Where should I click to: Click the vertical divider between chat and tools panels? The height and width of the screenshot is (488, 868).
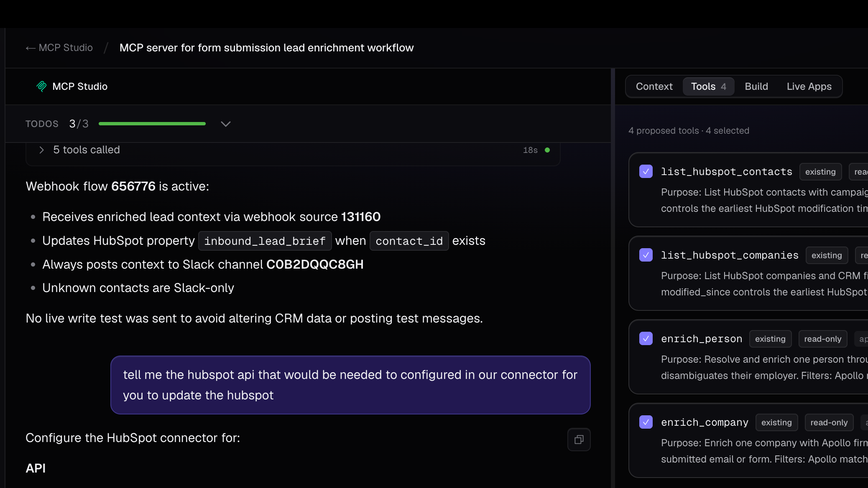(613, 278)
